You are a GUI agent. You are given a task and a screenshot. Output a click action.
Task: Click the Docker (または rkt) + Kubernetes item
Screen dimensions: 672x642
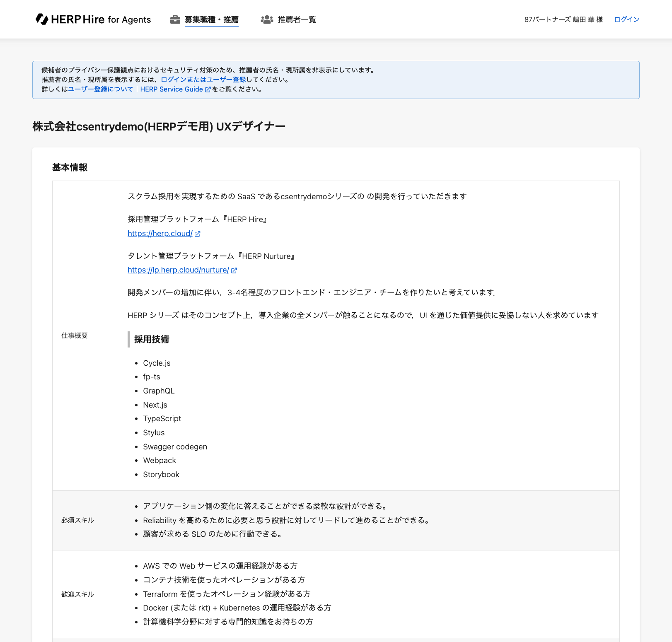tap(237, 608)
